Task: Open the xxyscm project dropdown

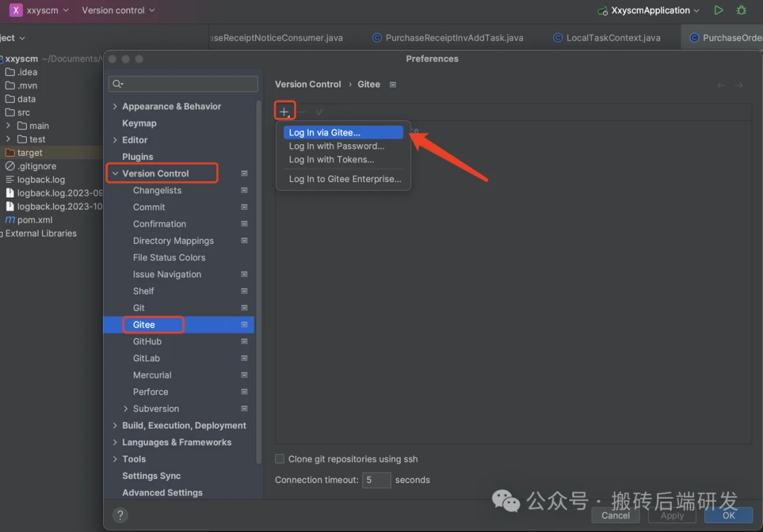Action: [x=47, y=10]
